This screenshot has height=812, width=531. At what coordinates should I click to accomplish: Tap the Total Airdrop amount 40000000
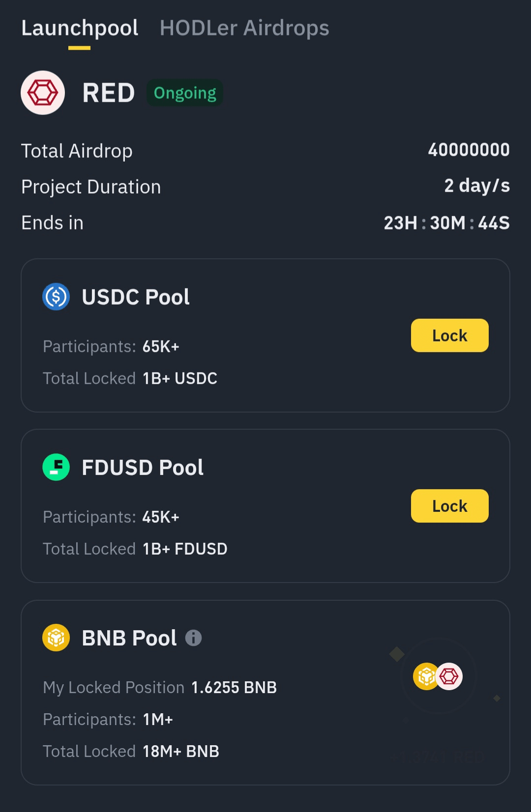coord(469,150)
